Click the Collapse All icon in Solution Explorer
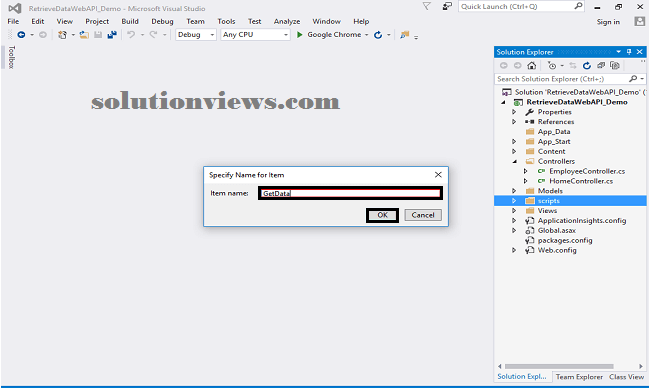The height and width of the screenshot is (388, 649). click(x=601, y=65)
